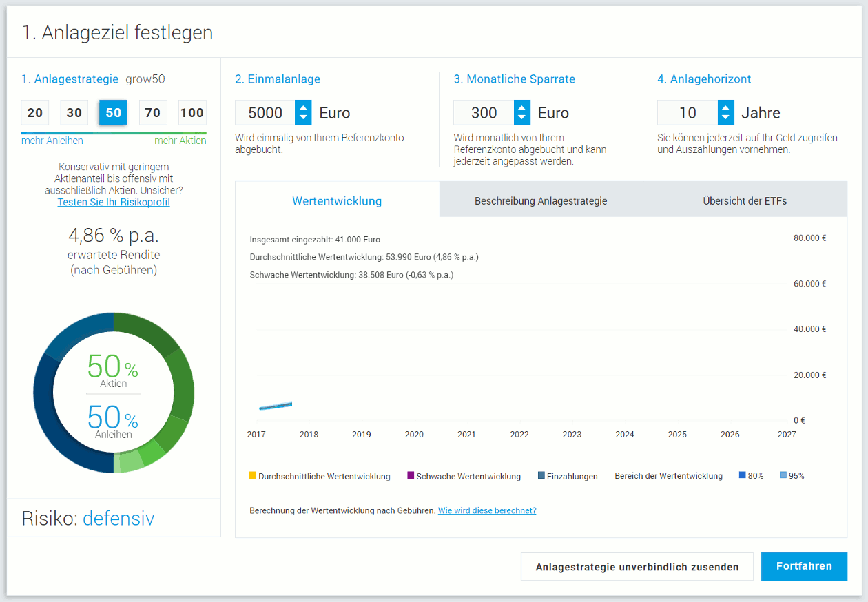
Task: Switch strategy to 100 percent stocks
Action: click(192, 113)
